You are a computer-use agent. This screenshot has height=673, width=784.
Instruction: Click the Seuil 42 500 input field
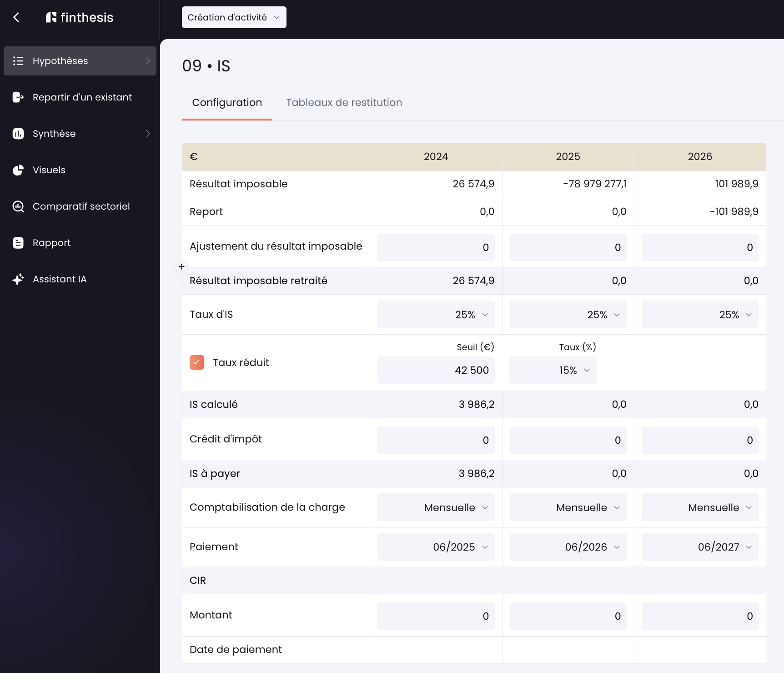(x=436, y=370)
